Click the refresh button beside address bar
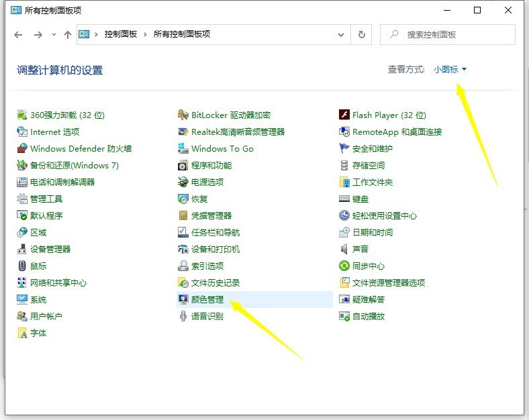529x420 pixels. (x=361, y=34)
